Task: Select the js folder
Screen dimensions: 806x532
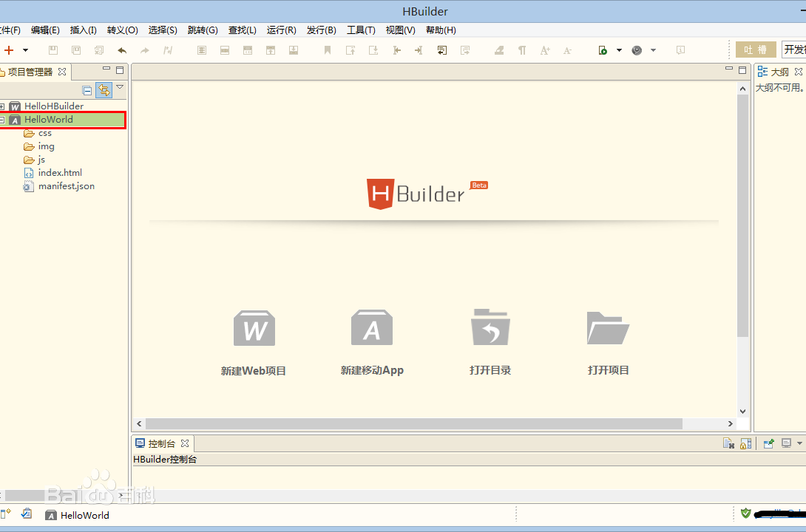Action: [41, 160]
